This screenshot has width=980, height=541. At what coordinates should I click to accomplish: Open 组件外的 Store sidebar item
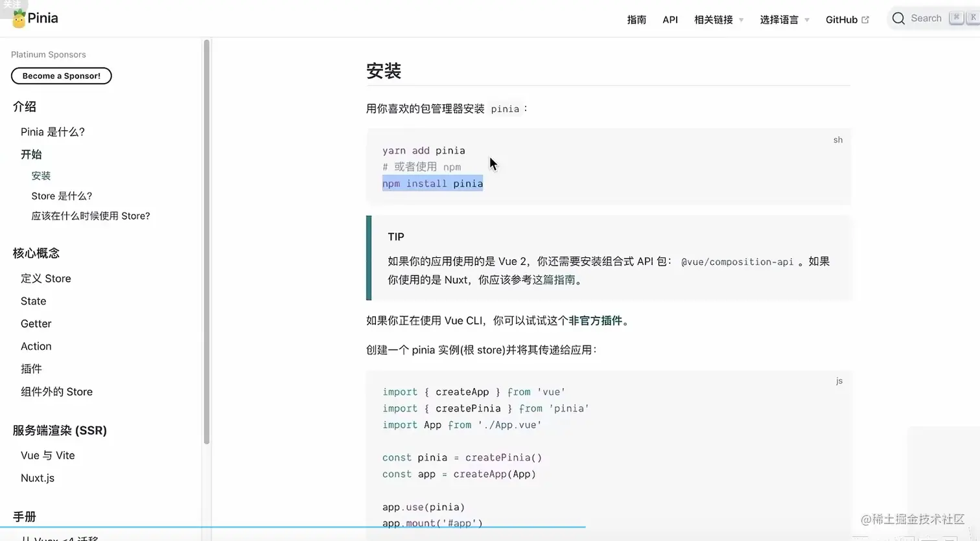point(57,391)
